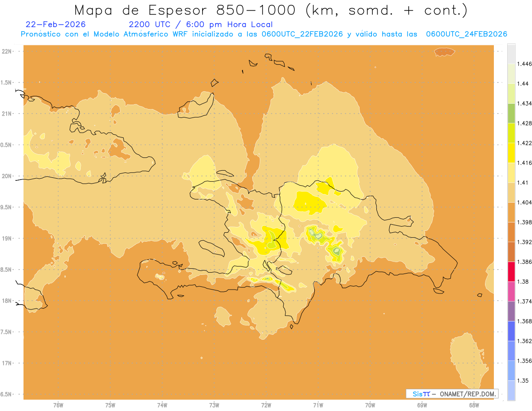
Task: Click the colorbar value '1.35'
Action: tap(523, 380)
